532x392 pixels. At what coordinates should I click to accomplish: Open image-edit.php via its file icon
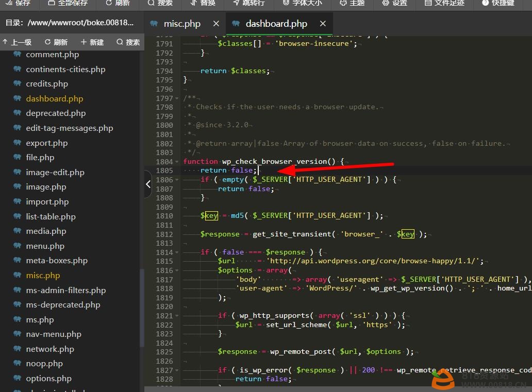[x=18, y=172]
